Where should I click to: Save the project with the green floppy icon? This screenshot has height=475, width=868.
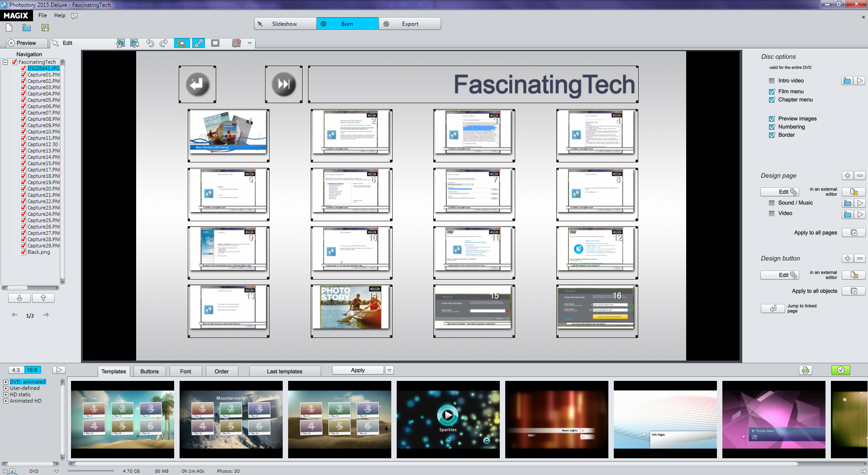point(45,28)
